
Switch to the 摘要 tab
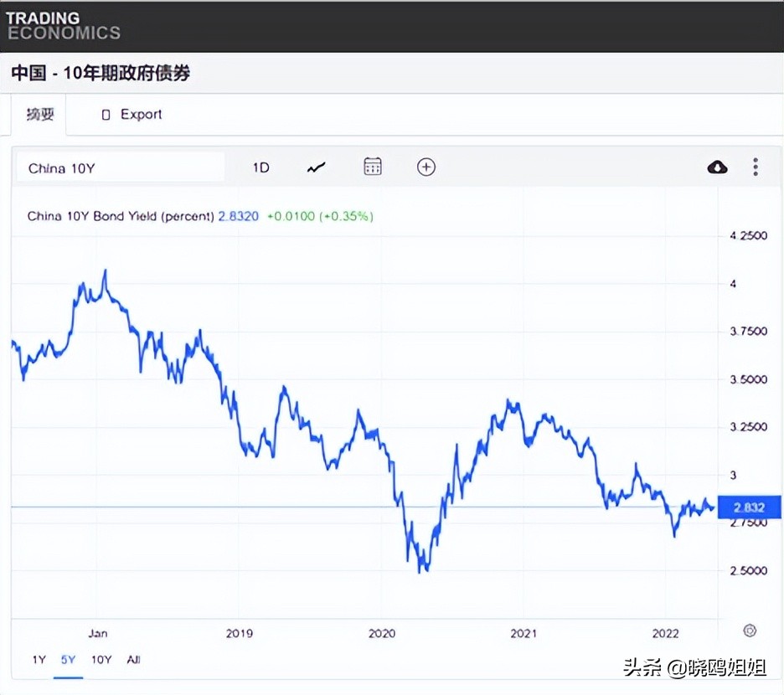[x=39, y=114]
